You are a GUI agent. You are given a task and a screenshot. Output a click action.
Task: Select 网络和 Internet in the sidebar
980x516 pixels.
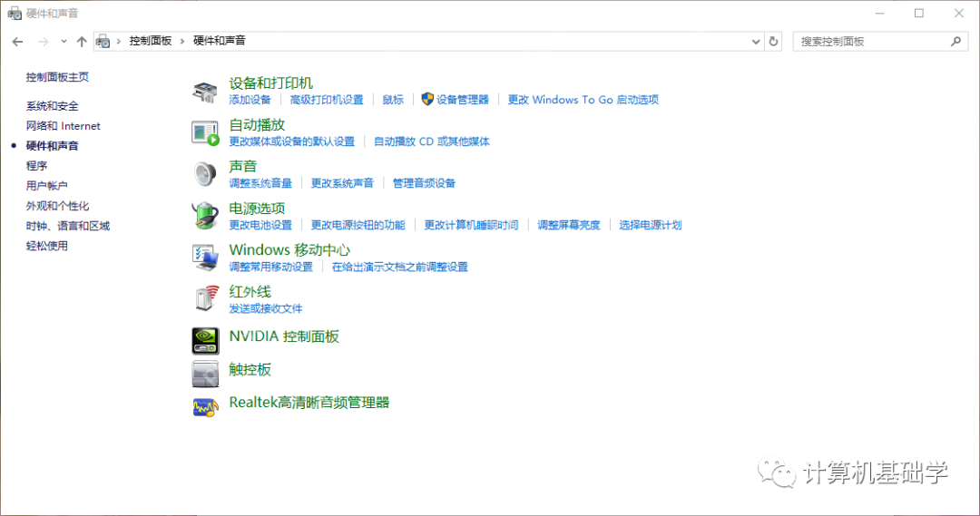click(64, 126)
